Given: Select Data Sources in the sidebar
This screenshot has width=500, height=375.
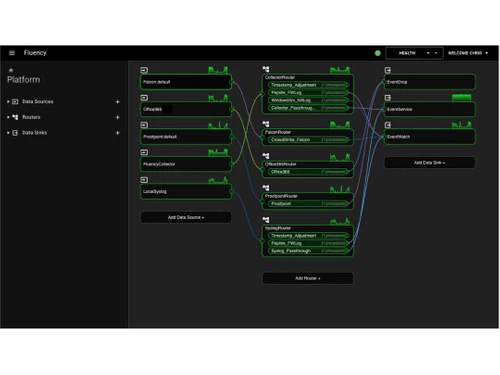Looking at the screenshot, I should (38, 102).
